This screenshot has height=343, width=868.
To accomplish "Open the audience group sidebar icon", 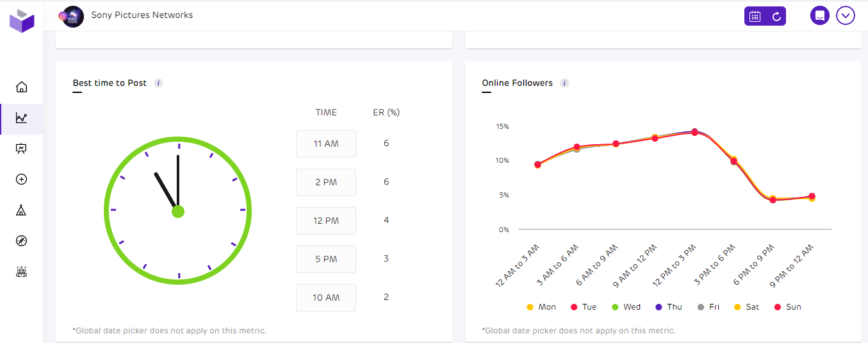I will [x=21, y=272].
